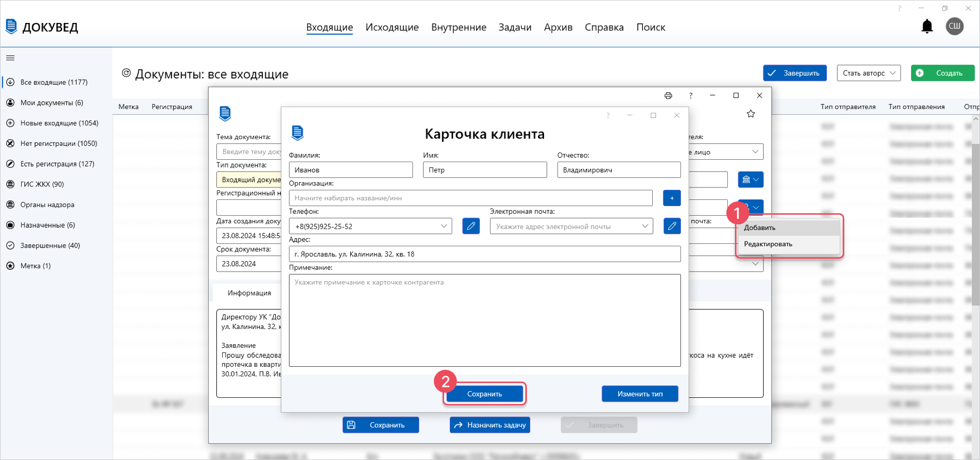Click the help question mark in document window
The image size is (980, 460).
690,96
